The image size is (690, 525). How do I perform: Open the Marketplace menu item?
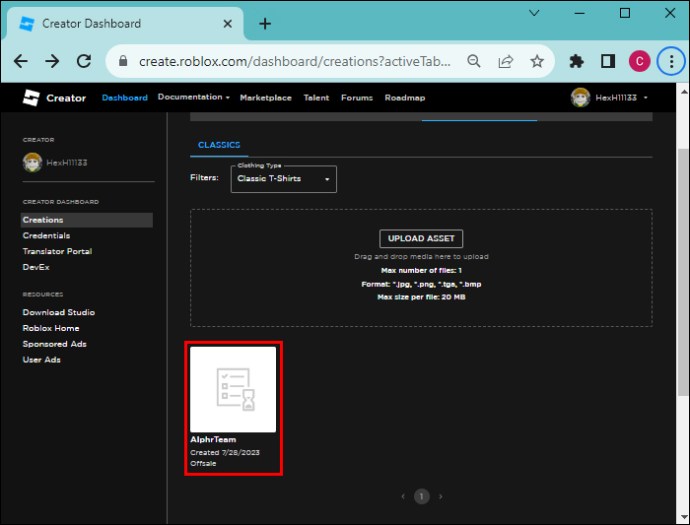[265, 98]
